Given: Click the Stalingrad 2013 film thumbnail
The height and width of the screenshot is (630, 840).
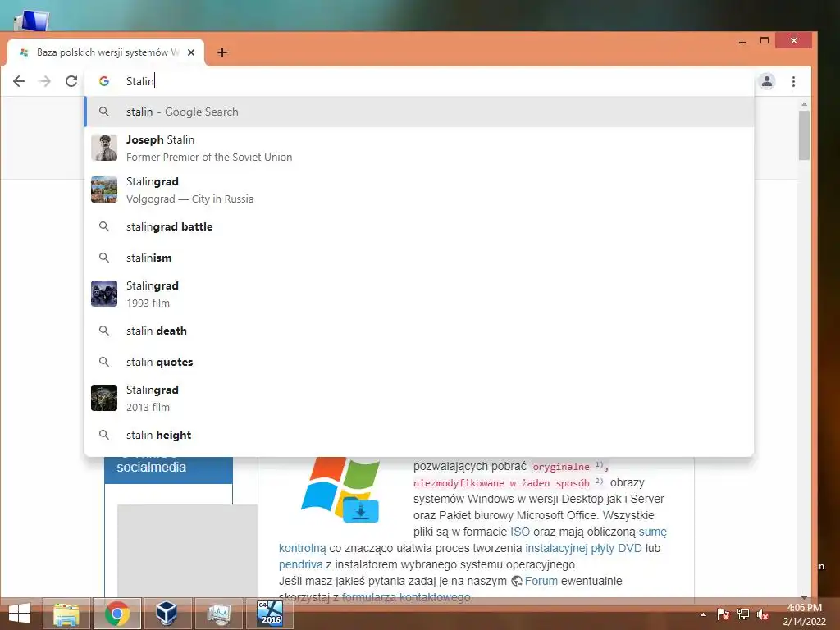Looking at the screenshot, I should coord(104,398).
